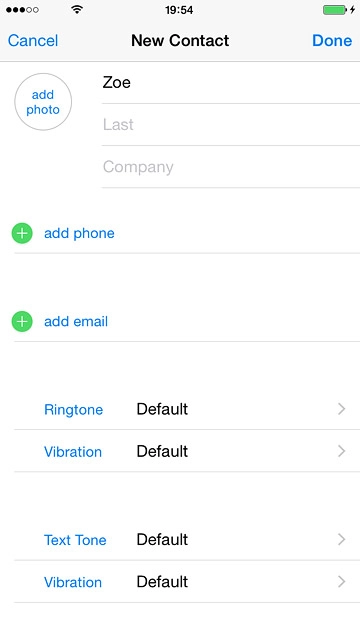Tap the add photo circle
This screenshot has height=640, width=360.
click(43, 102)
